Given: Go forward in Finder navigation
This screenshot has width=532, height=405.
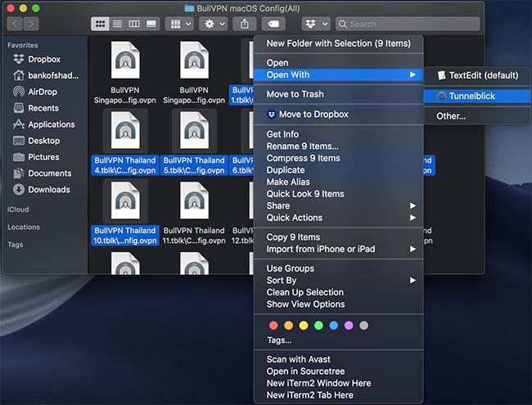Looking at the screenshot, I should (x=31, y=24).
